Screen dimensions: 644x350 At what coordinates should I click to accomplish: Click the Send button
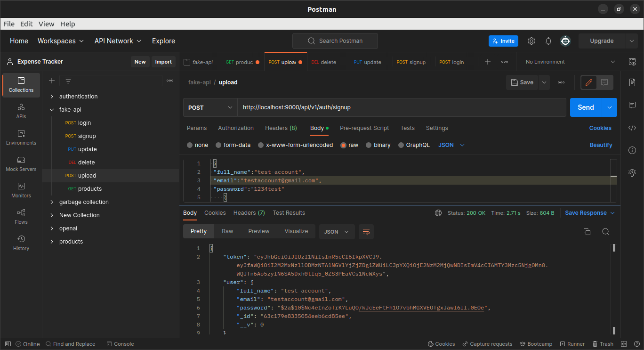586,107
